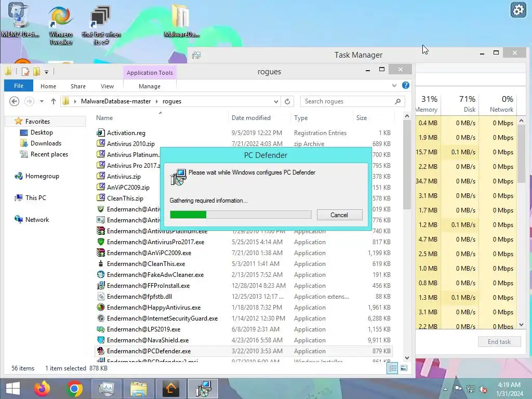
Task: Switch to Large icons view layout icon
Action: (404, 368)
